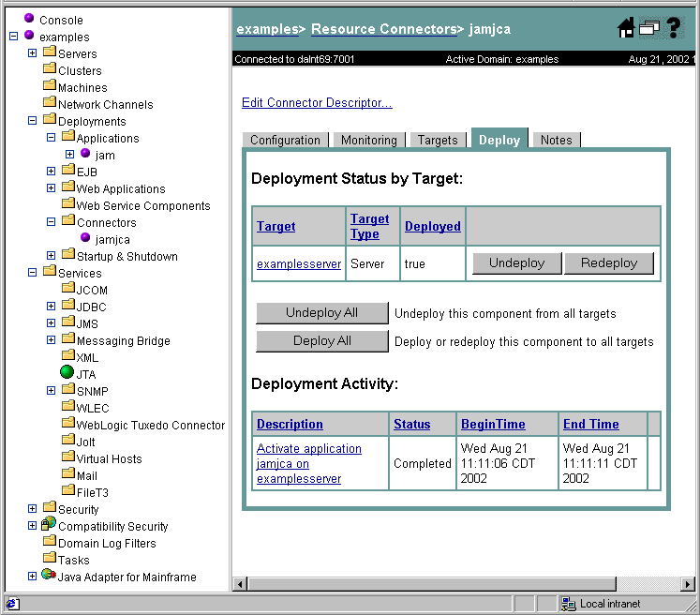This screenshot has height=615, width=700.
Task: Click the new window icon in header
Action: 649,29
